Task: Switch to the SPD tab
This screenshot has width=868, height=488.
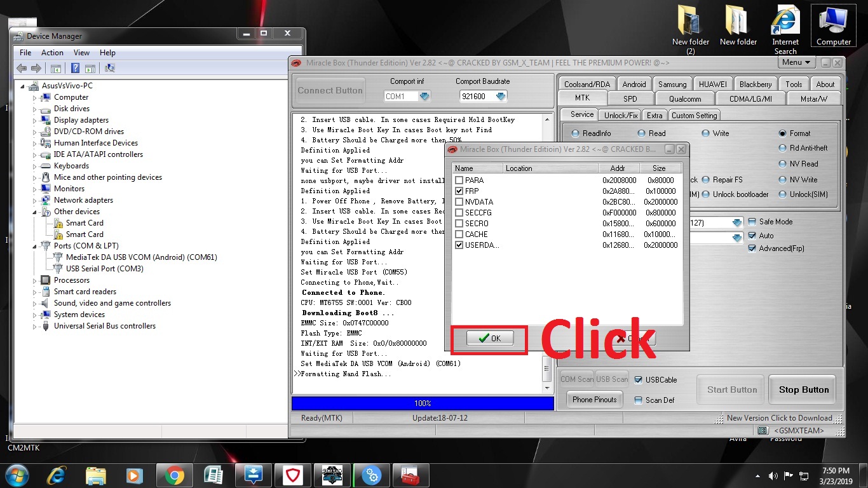Action: [630, 98]
